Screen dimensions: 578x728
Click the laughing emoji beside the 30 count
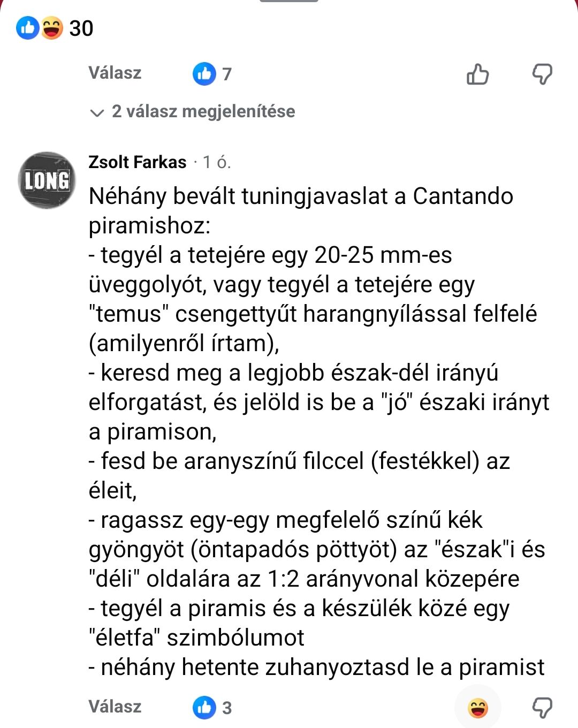coord(52,28)
